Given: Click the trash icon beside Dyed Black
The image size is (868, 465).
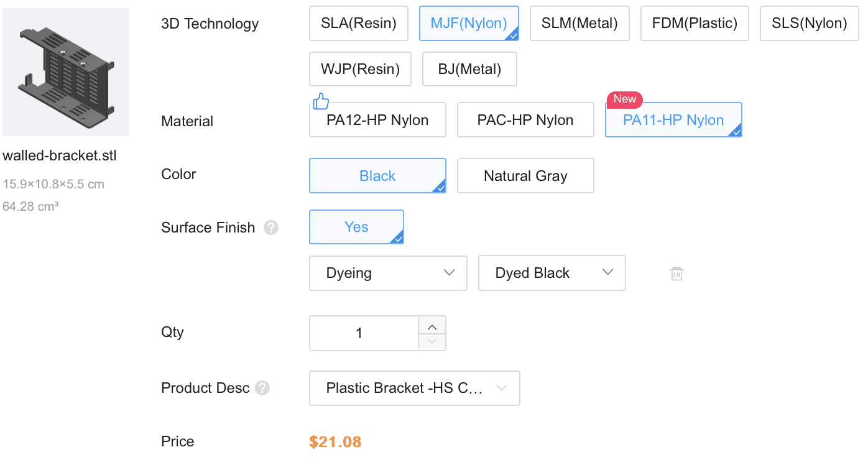Looking at the screenshot, I should click(676, 274).
